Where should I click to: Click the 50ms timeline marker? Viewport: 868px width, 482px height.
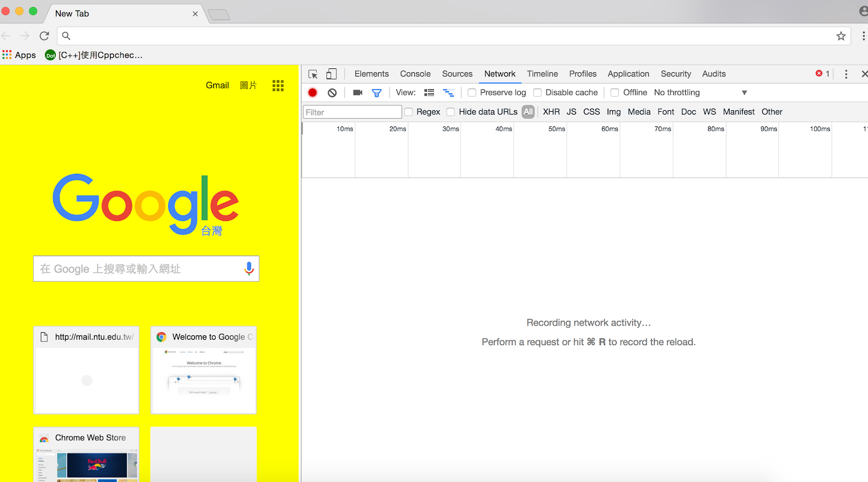(x=557, y=129)
